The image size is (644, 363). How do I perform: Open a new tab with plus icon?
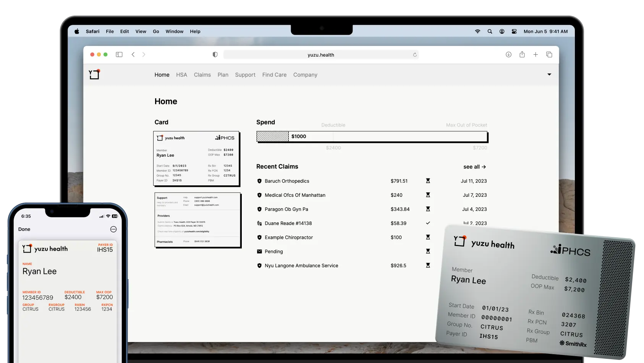(x=536, y=55)
